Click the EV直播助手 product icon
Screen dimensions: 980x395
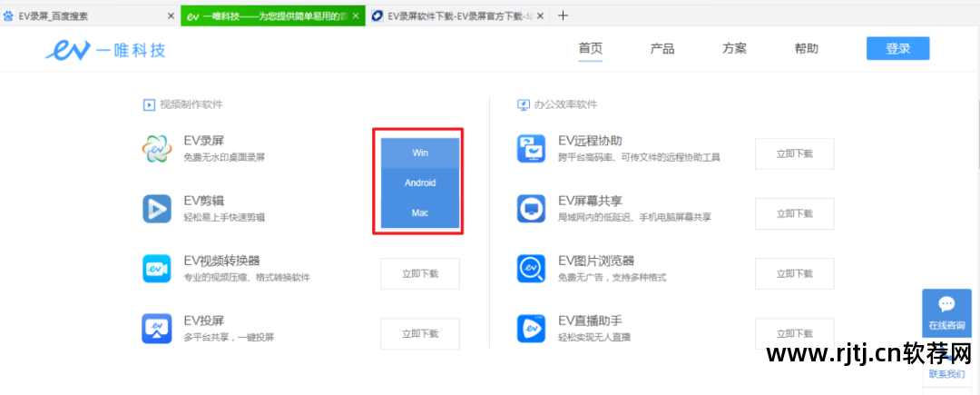pos(531,329)
